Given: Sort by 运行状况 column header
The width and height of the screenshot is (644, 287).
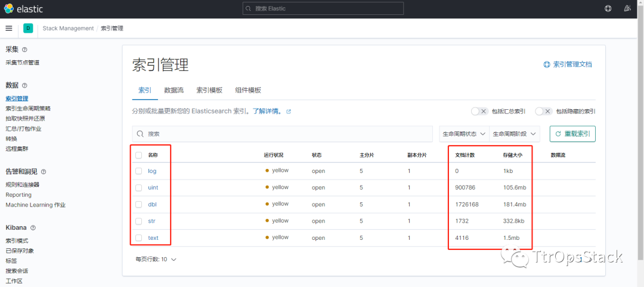Looking at the screenshot, I should (x=274, y=155).
